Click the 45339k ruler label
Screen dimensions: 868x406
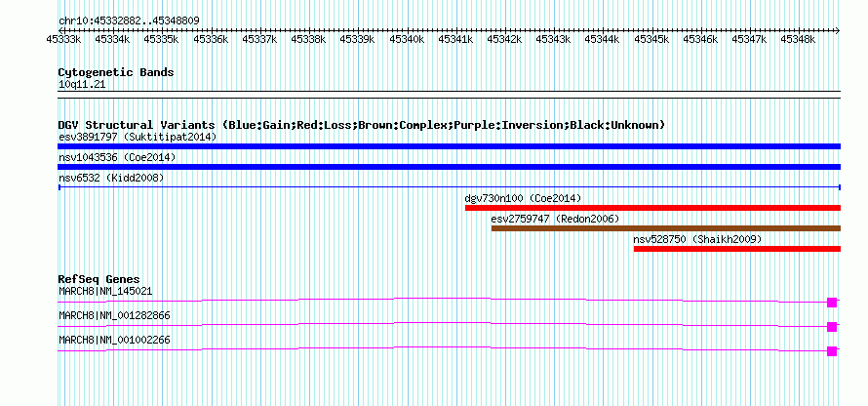[x=358, y=39]
